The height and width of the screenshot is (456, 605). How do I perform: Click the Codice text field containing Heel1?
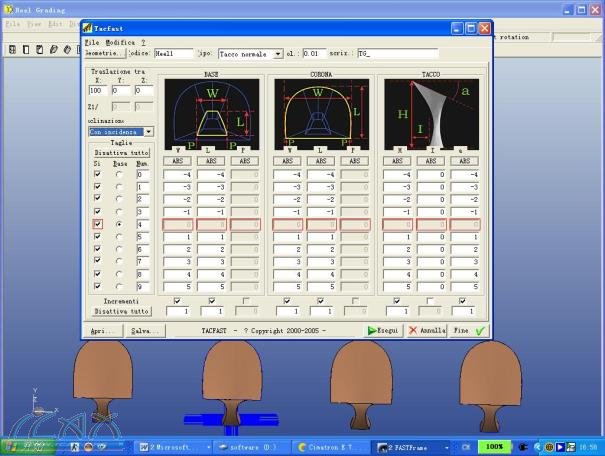point(172,54)
